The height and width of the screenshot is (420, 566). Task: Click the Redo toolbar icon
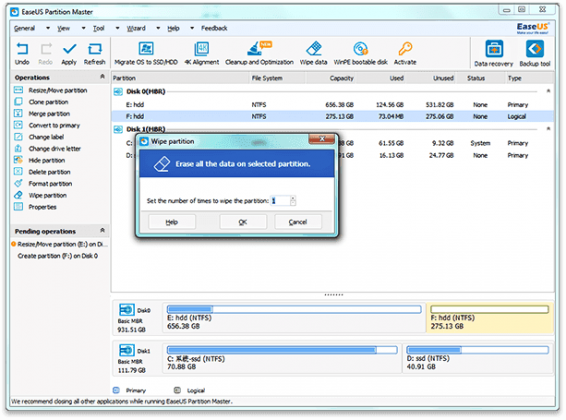45,53
